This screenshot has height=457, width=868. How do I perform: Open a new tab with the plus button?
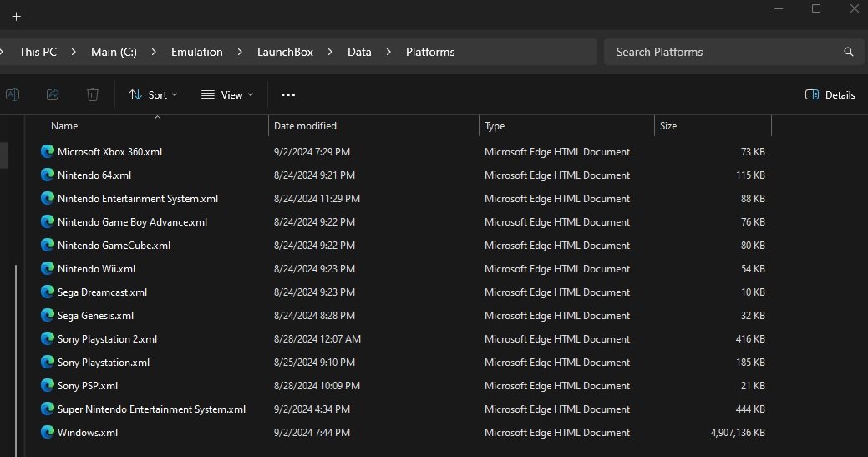[16, 17]
